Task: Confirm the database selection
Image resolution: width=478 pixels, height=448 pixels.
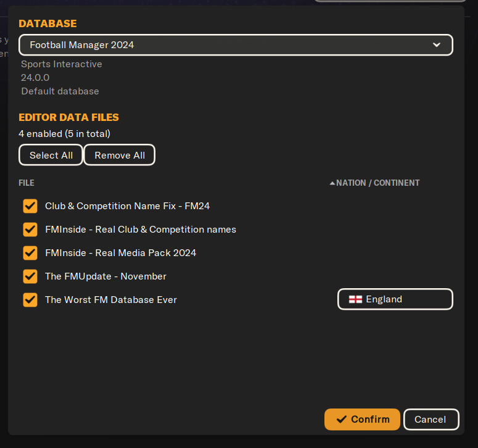Action: point(362,420)
